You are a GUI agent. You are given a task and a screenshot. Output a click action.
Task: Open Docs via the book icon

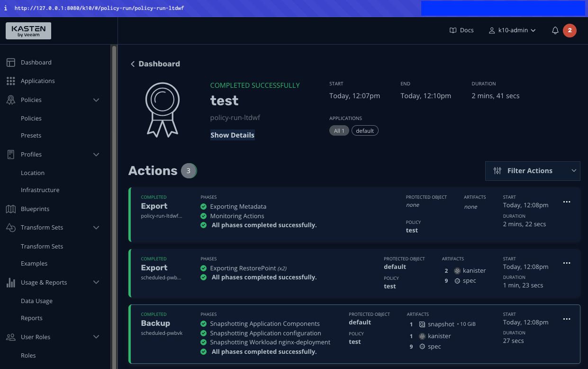pos(453,30)
